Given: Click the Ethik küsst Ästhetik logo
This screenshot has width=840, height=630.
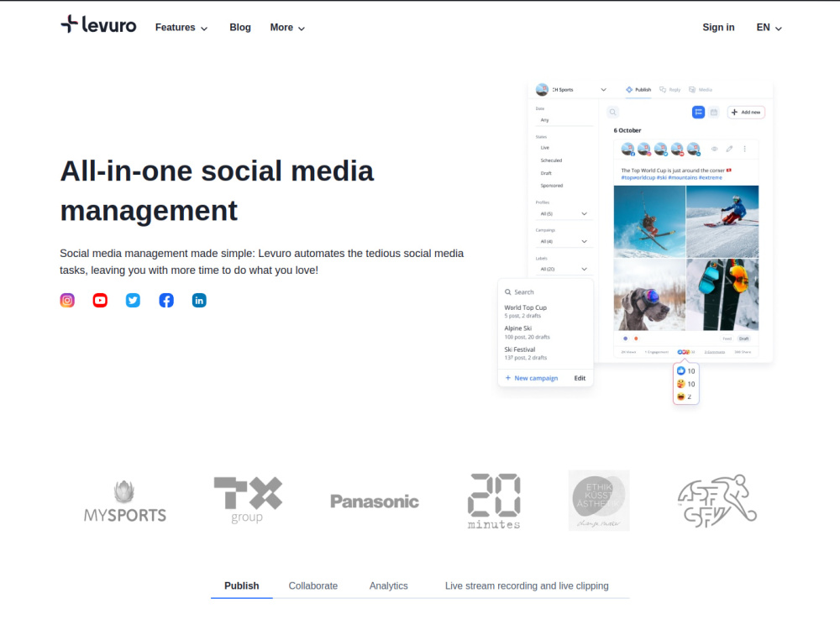Looking at the screenshot, I should click(x=599, y=501).
